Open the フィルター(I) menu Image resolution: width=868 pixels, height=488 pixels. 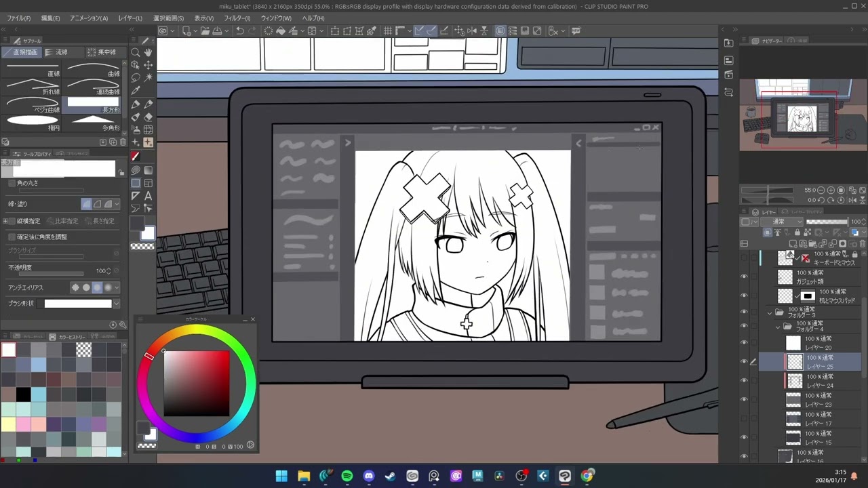pos(237,18)
